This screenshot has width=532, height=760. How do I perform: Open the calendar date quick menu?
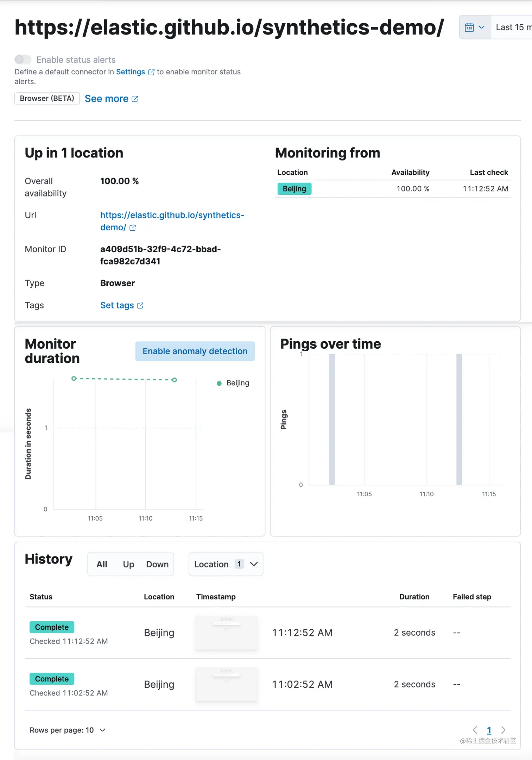(475, 27)
